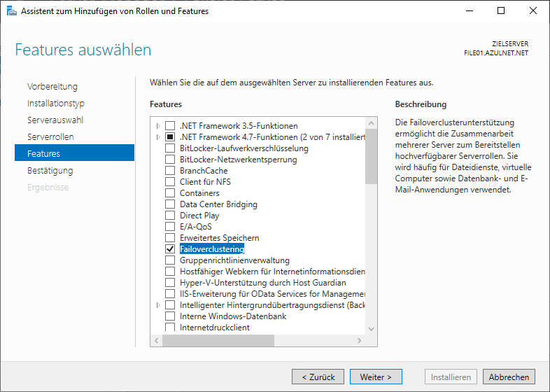The height and width of the screenshot is (392, 550).
Task: Check the Gruppenrichtlinienverwaltung checkbox
Action: tap(169, 260)
